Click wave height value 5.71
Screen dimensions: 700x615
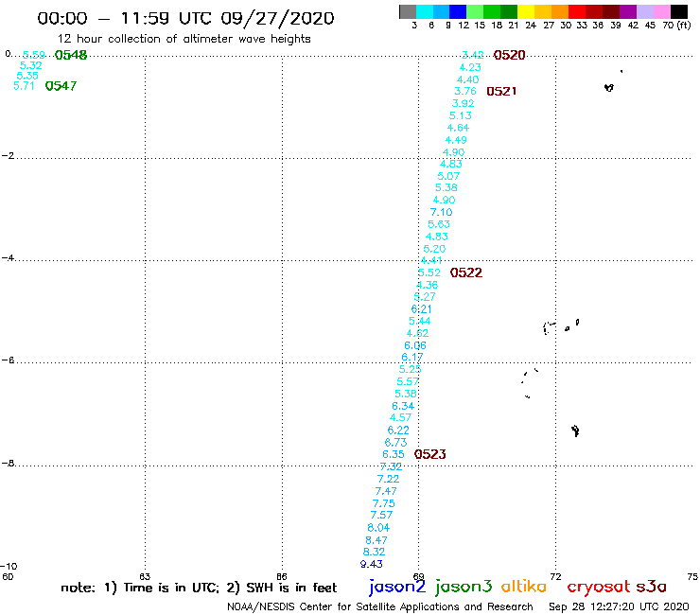[x=24, y=86]
